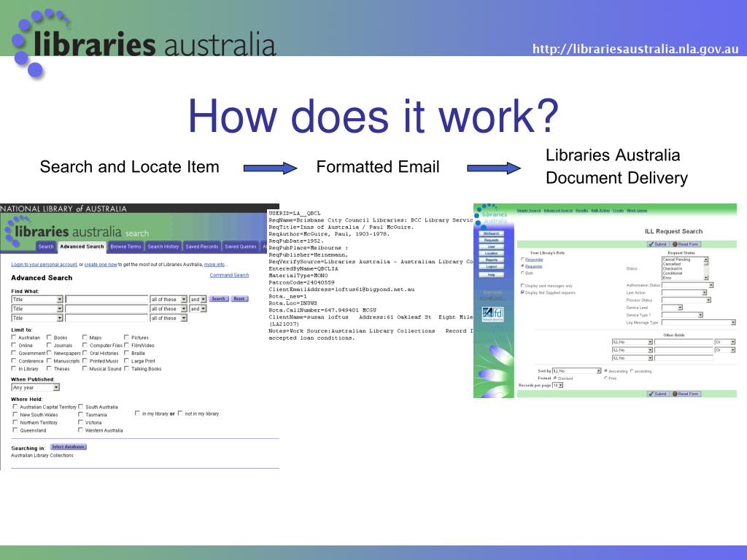
Task: Click Submit at the bottom of ILL form
Action: pyautogui.click(x=658, y=394)
